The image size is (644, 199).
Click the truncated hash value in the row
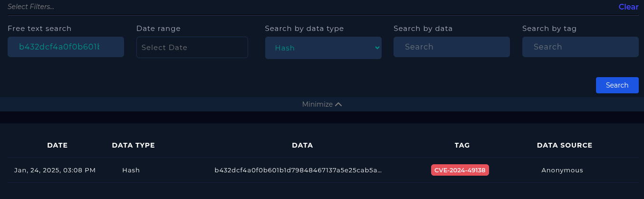coord(298,170)
